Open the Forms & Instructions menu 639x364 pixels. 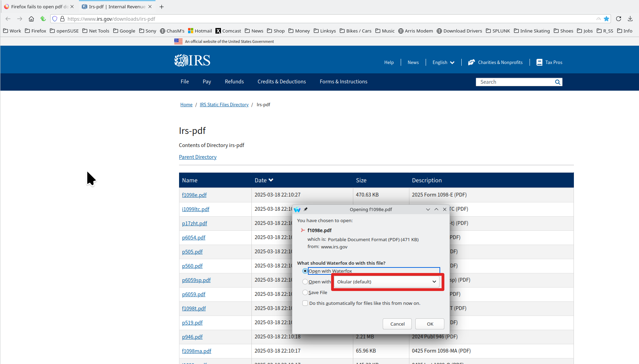click(344, 82)
